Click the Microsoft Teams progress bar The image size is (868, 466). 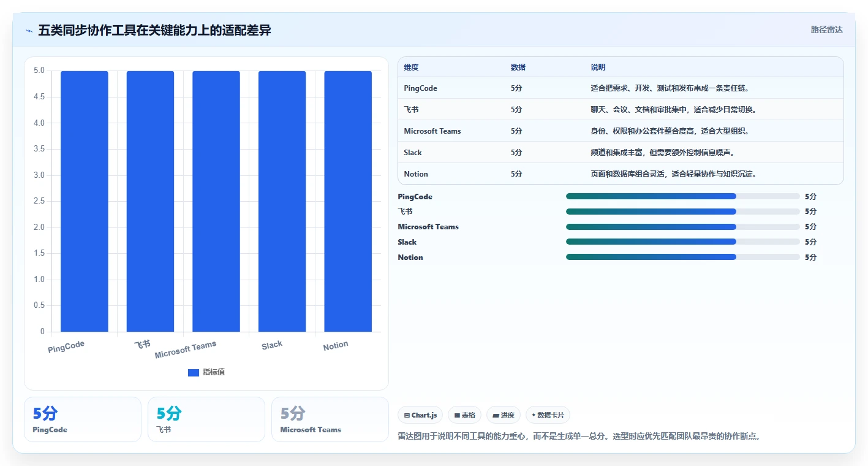(683, 227)
